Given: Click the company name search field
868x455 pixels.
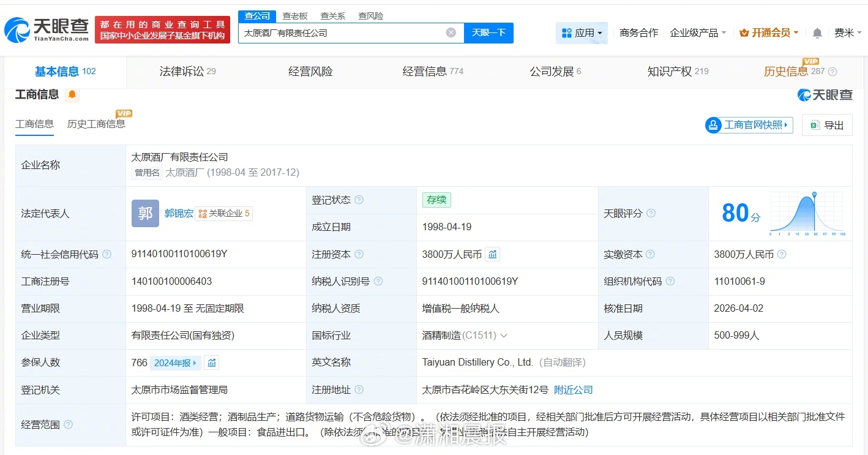Looking at the screenshot, I should tap(343, 33).
